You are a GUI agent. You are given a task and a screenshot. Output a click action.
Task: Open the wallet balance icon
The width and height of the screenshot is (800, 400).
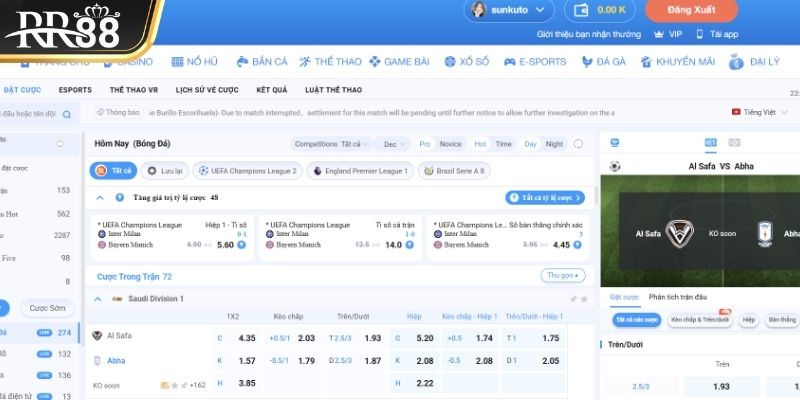point(581,10)
